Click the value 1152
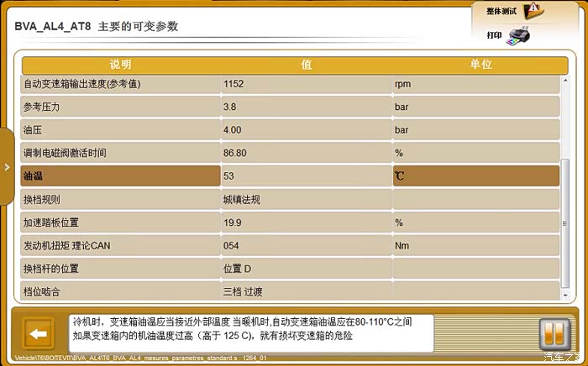The width and height of the screenshot is (588, 366). (x=234, y=84)
